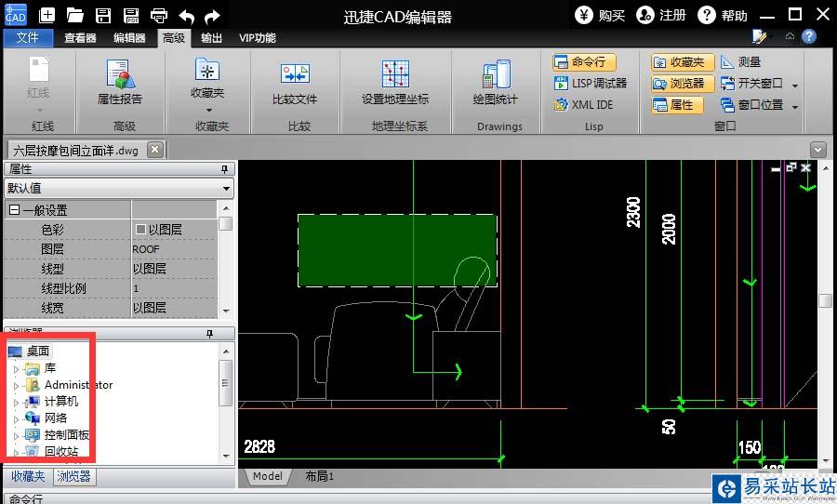The width and height of the screenshot is (837, 504).
Task: Switch to the Model layout tab
Action: tap(268, 476)
